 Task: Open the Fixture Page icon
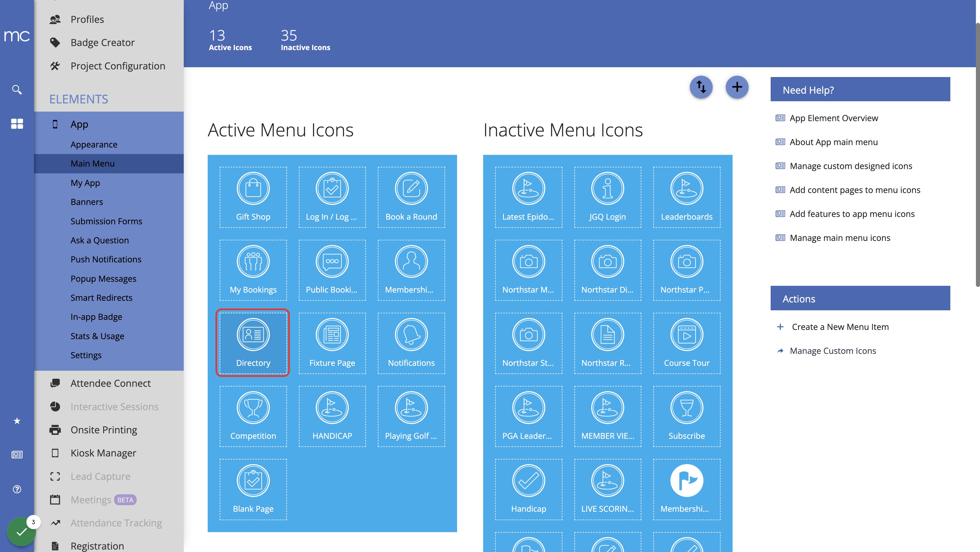(332, 343)
